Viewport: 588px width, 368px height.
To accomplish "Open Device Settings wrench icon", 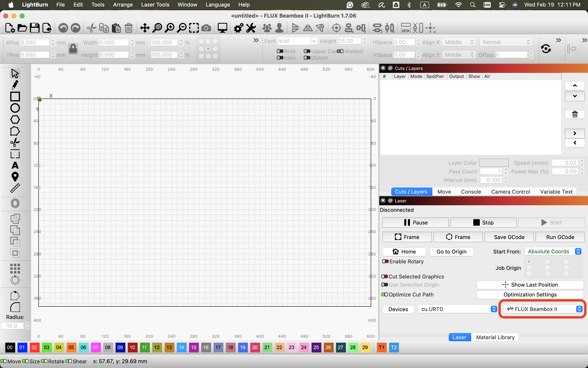I will click(x=251, y=28).
